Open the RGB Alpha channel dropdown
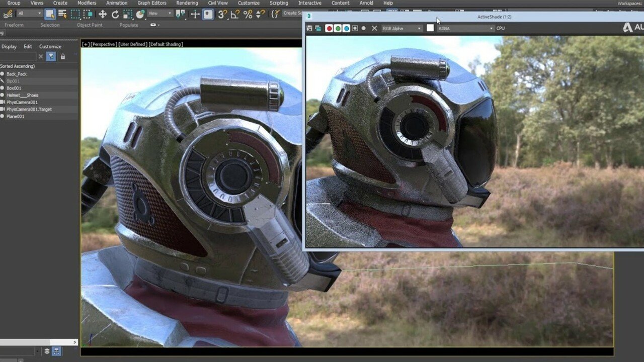This screenshot has height=362, width=644. coord(401,28)
